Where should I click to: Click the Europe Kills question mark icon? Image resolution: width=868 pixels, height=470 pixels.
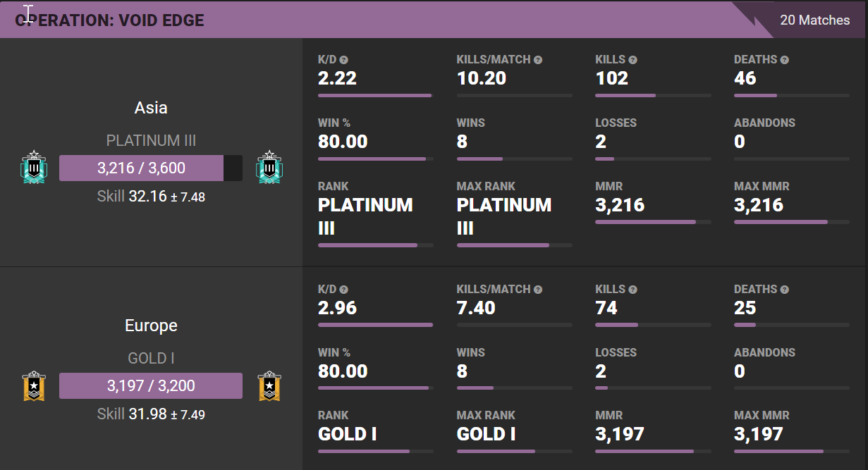632,290
